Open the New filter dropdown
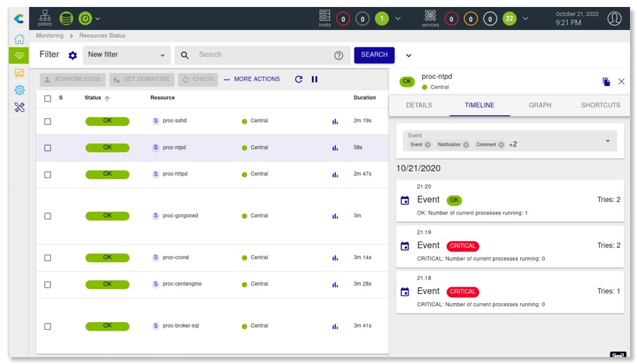Viewport: 637px width, 364px height. (x=127, y=55)
